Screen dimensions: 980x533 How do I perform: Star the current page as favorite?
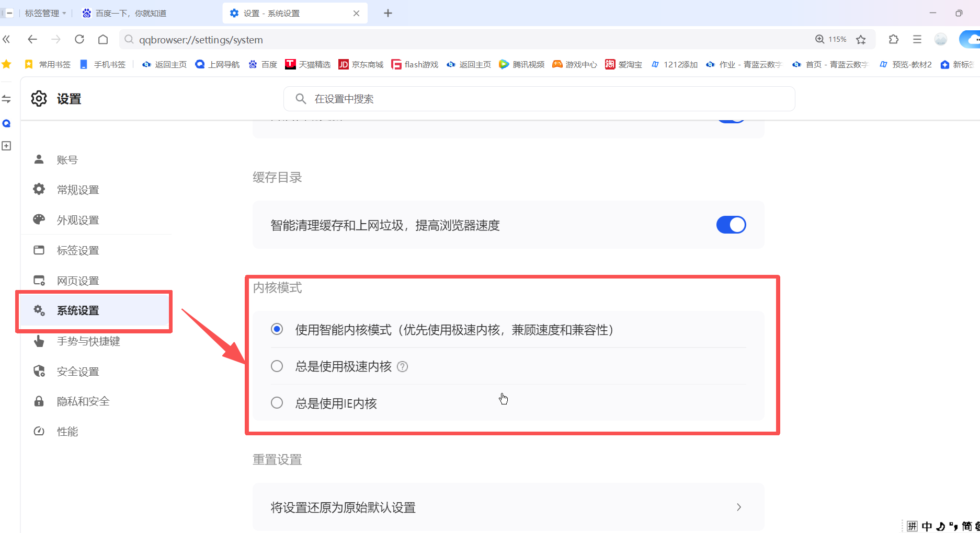tap(861, 39)
